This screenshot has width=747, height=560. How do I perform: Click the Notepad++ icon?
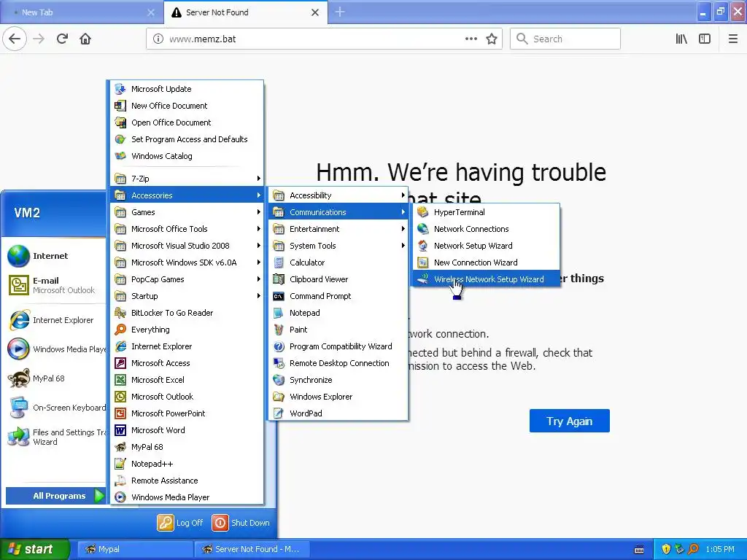point(120,464)
